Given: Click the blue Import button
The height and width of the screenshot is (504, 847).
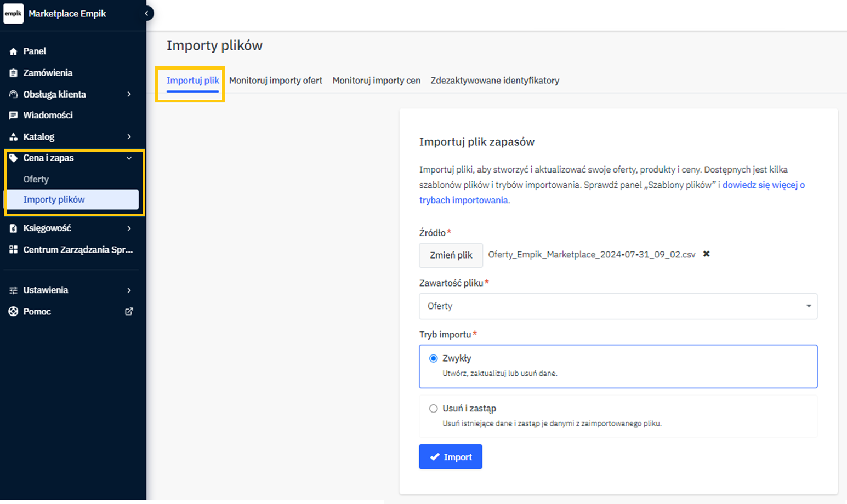Looking at the screenshot, I should (x=450, y=457).
